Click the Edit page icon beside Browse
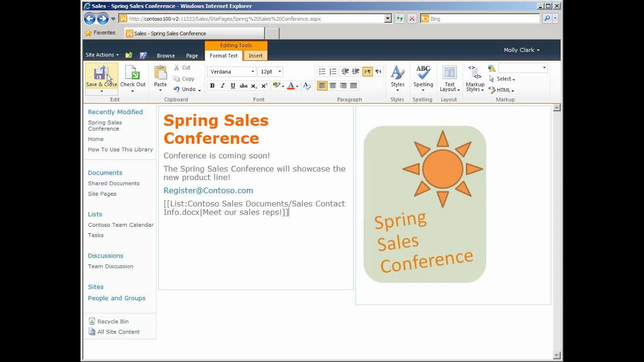This screenshot has width=644, height=362. click(x=143, y=55)
